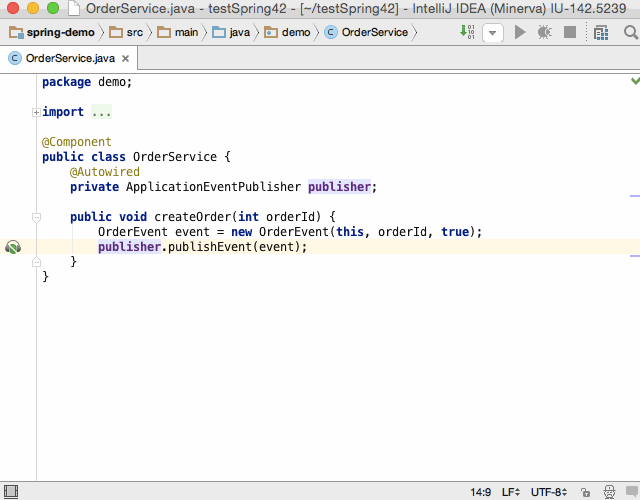The height and width of the screenshot is (500, 640).
Task: Toggle the read-only lock icon
Action: [586, 492]
